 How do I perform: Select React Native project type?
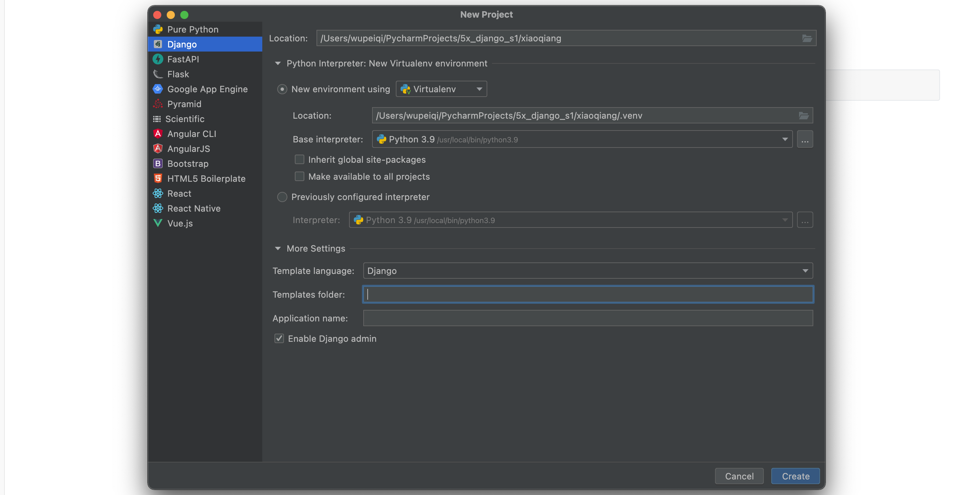tap(193, 208)
